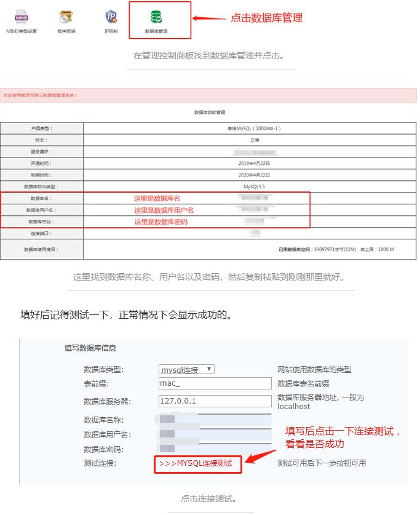Click the 网站使用数据库的类型 hint text

(x=314, y=370)
